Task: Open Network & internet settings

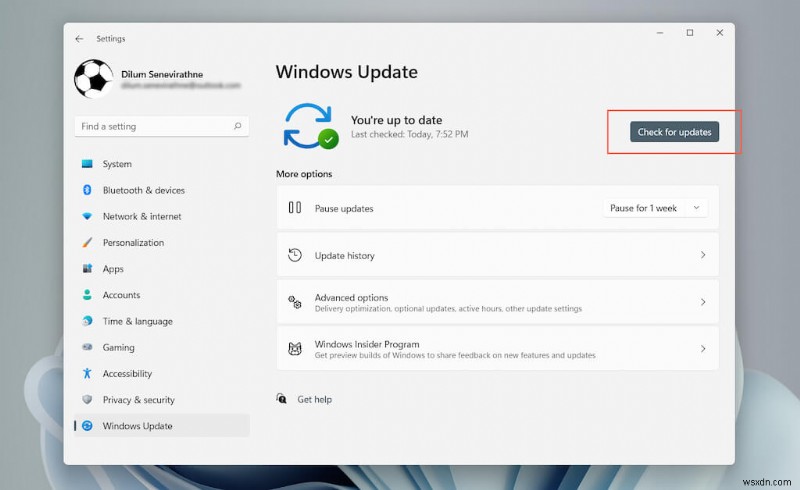Action: coord(162,216)
